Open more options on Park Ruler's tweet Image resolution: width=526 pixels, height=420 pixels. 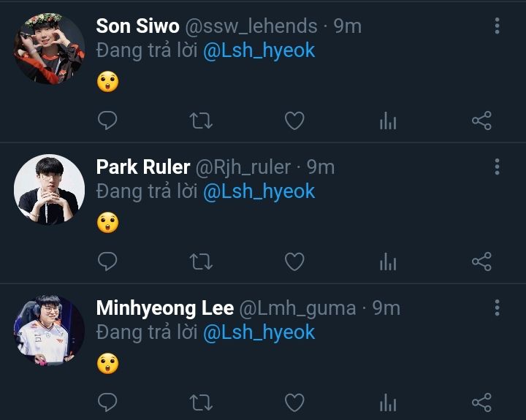[x=497, y=167]
